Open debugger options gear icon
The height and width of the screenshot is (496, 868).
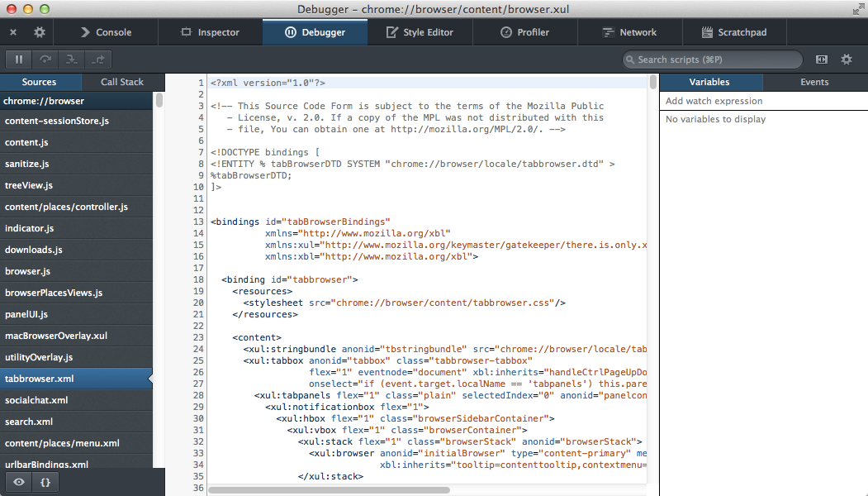(847, 60)
